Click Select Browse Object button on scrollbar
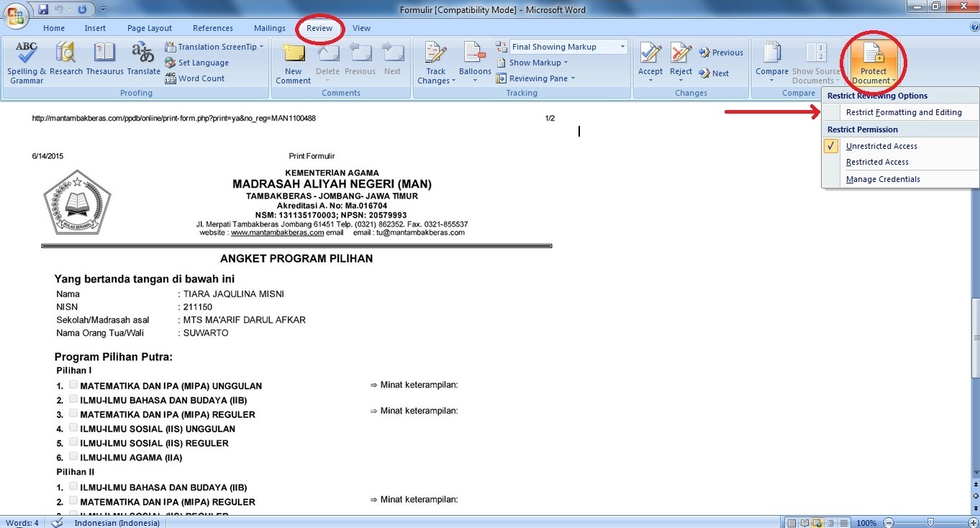Image resolution: width=980 pixels, height=528 pixels. [975, 496]
